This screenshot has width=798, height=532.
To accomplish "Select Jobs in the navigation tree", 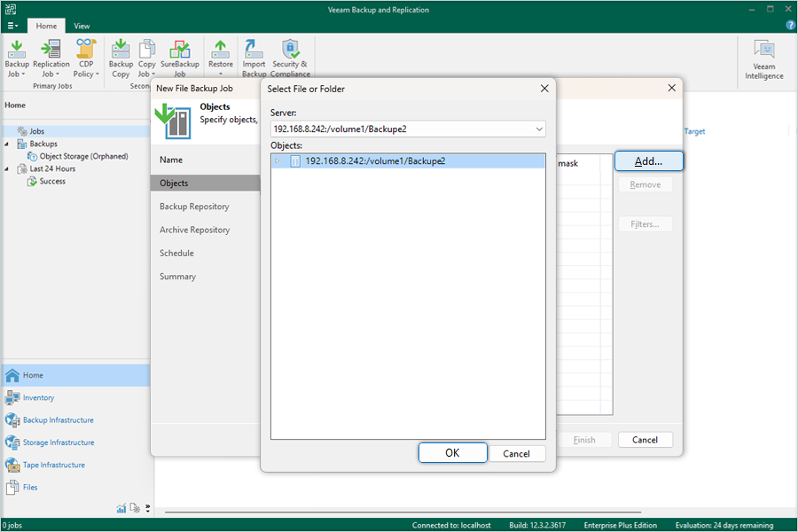I will coord(36,131).
